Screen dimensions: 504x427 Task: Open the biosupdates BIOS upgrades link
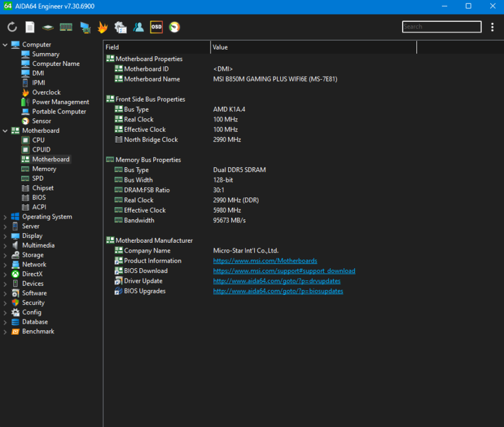coord(278,291)
